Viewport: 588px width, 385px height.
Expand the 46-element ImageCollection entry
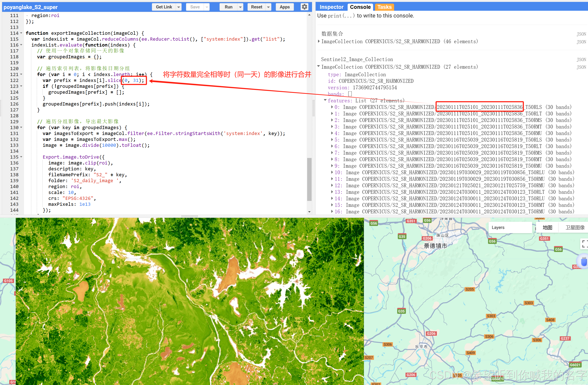319,41
